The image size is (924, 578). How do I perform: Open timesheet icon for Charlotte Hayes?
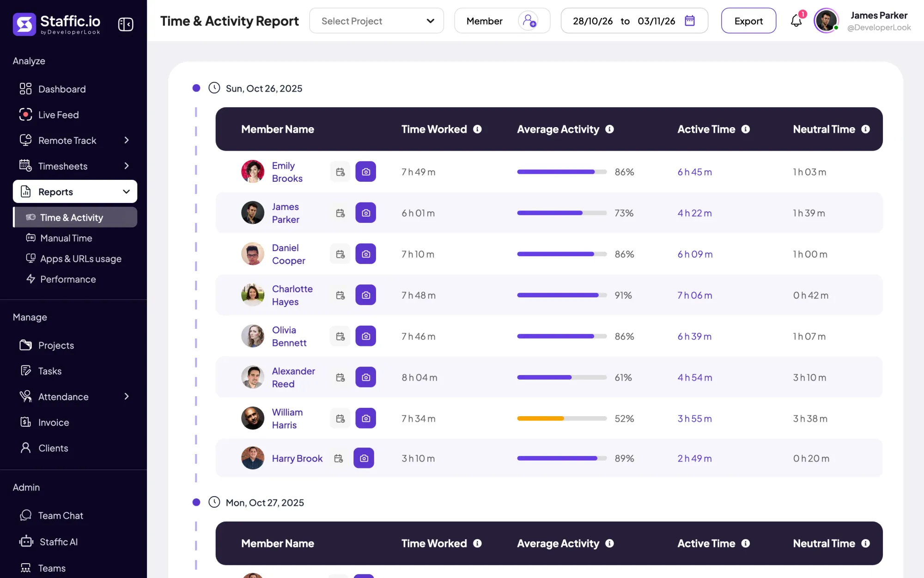[340, 295]
